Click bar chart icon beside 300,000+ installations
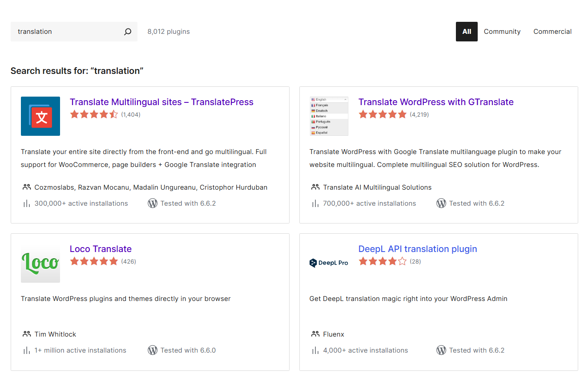This screenshot has width=588, height=378. (x=27, y=203)
